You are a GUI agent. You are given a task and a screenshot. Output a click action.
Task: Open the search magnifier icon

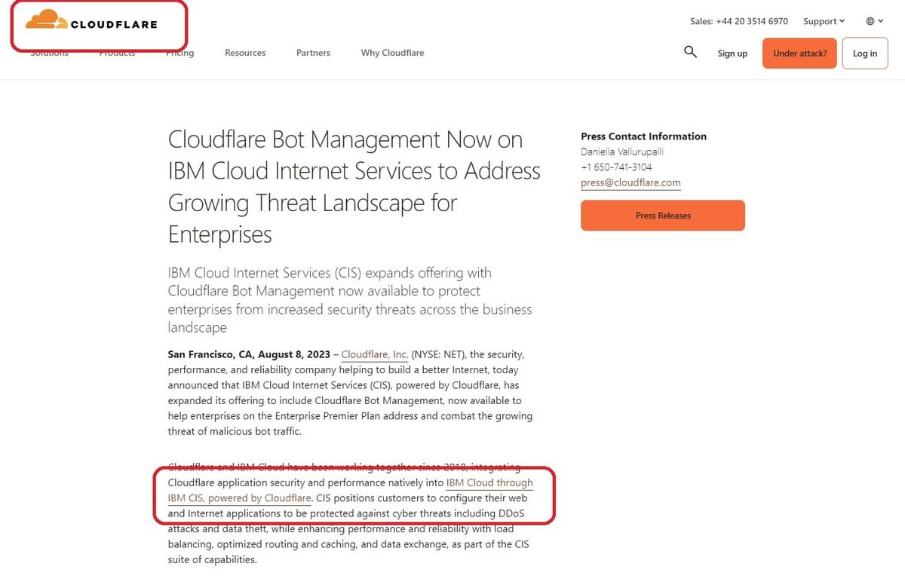pos(690,52)
